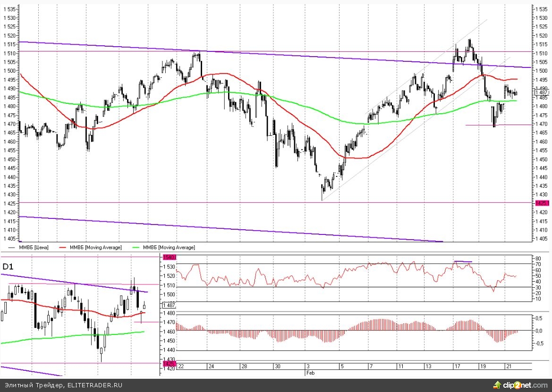552x392 pixels.
Task: Click the magenta 1425 tag on daily chart
Action: pos(169,364)
